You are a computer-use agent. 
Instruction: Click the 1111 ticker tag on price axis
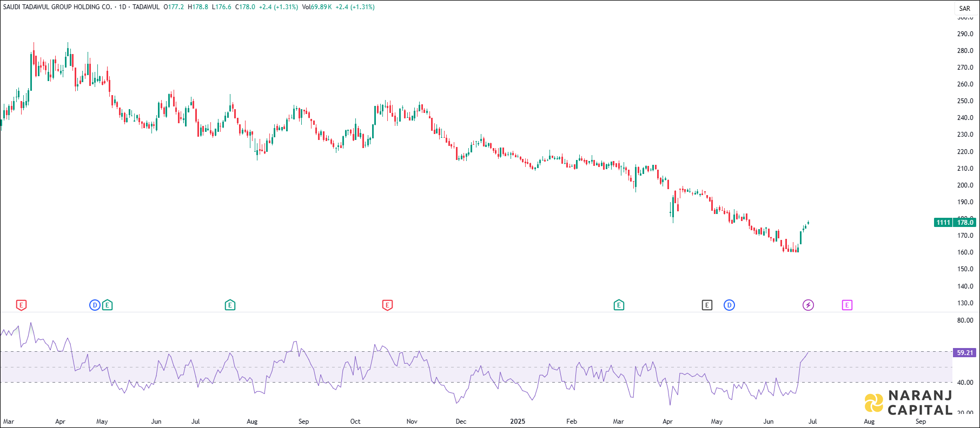pyautogui.click(x=943, y=223)
